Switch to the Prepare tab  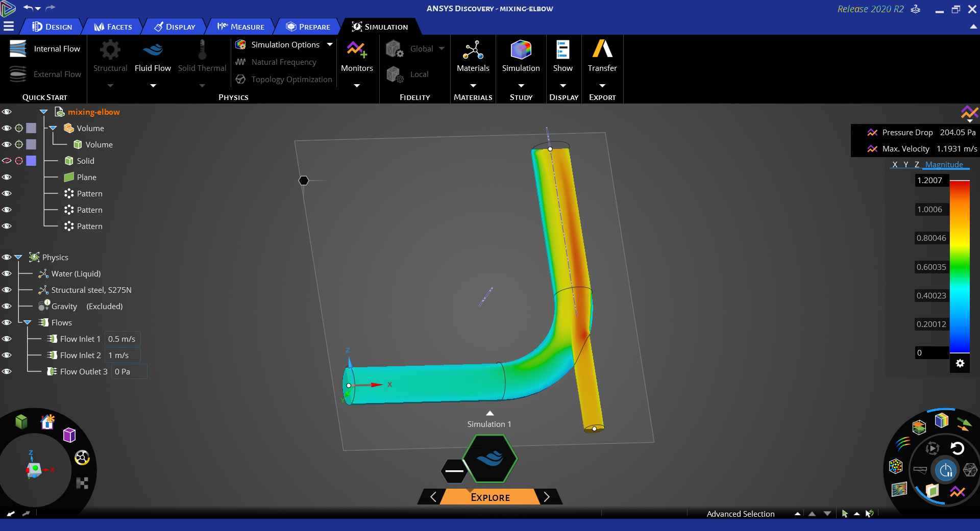pyautogui.click(x=308, y=27)
